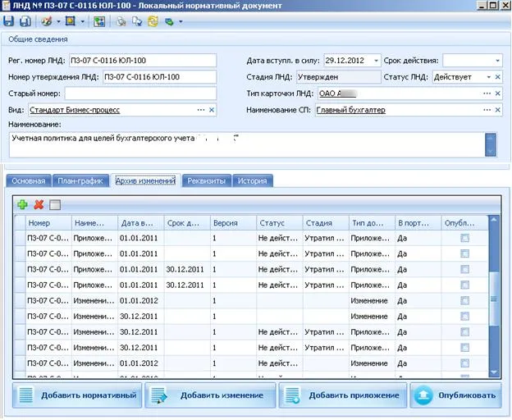Click the green plus add row icon

pyautogui.click(x=22, y=204)
